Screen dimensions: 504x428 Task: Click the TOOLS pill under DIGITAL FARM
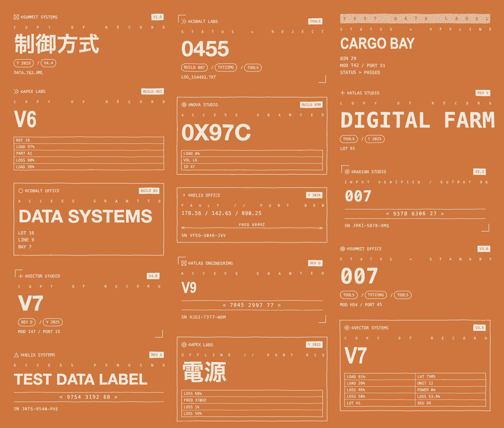(x=349, y=139)
